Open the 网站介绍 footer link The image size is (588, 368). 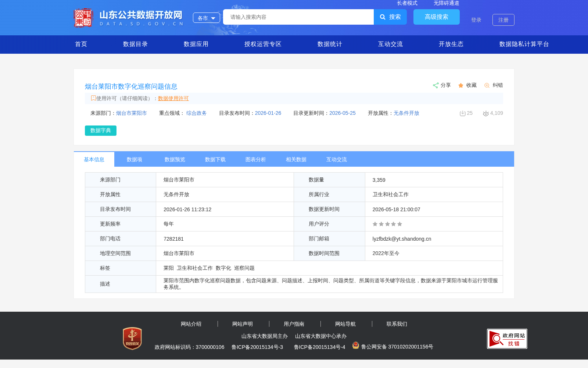click(x=191, y=324)
